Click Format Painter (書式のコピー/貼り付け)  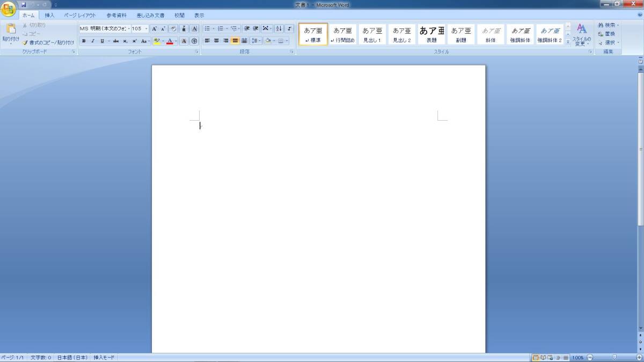(48, 42)
